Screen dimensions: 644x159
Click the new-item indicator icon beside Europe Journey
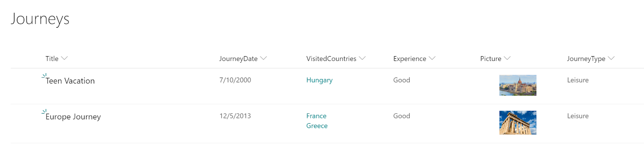(44, 111)
